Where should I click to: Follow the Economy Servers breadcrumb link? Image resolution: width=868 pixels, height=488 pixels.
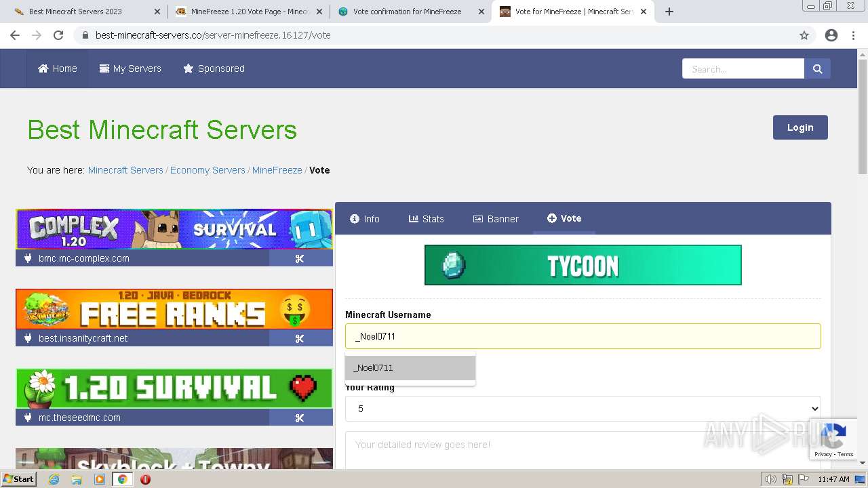[208, 170]
